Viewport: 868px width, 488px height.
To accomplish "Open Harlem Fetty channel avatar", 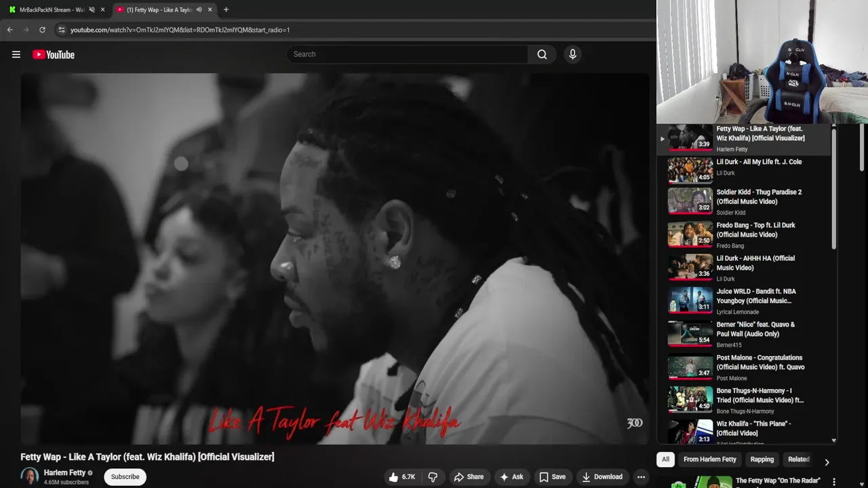I will 30,476.
